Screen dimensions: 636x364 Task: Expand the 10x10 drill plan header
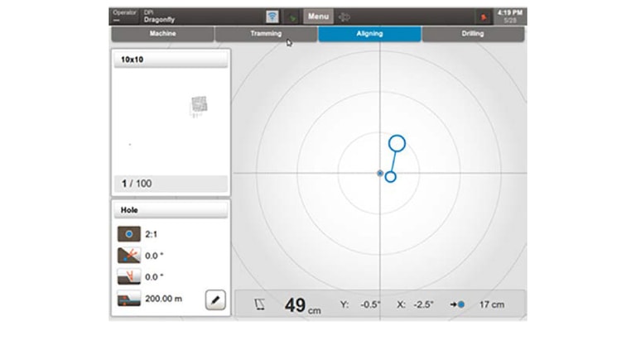coord(170,60)
